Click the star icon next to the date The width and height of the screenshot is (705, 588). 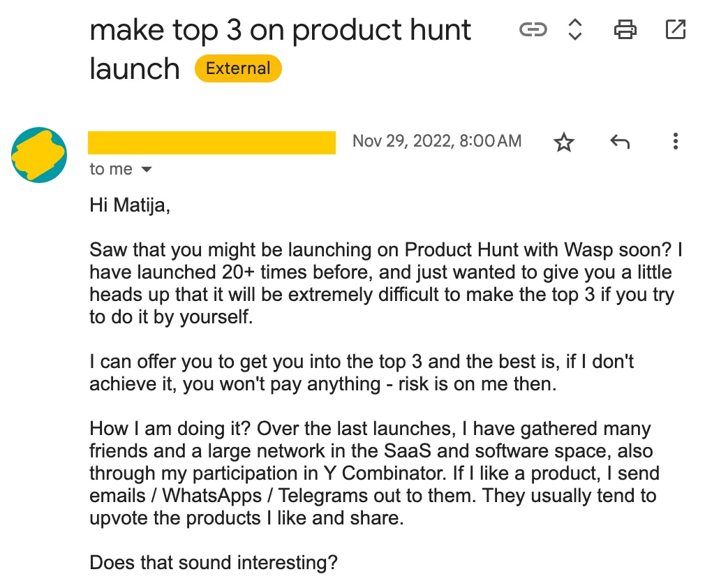564,141
